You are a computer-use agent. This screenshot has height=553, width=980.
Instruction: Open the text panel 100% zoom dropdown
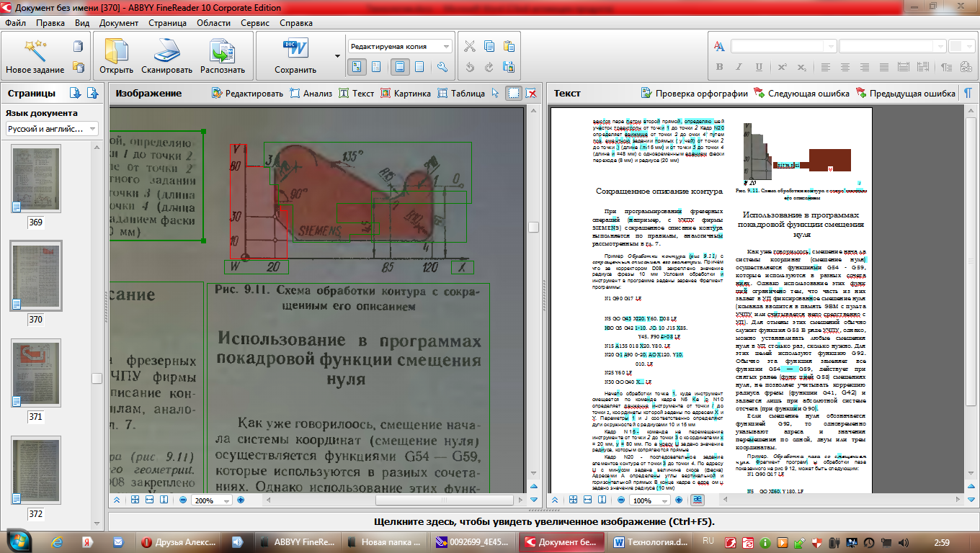[x=650, y=500]
